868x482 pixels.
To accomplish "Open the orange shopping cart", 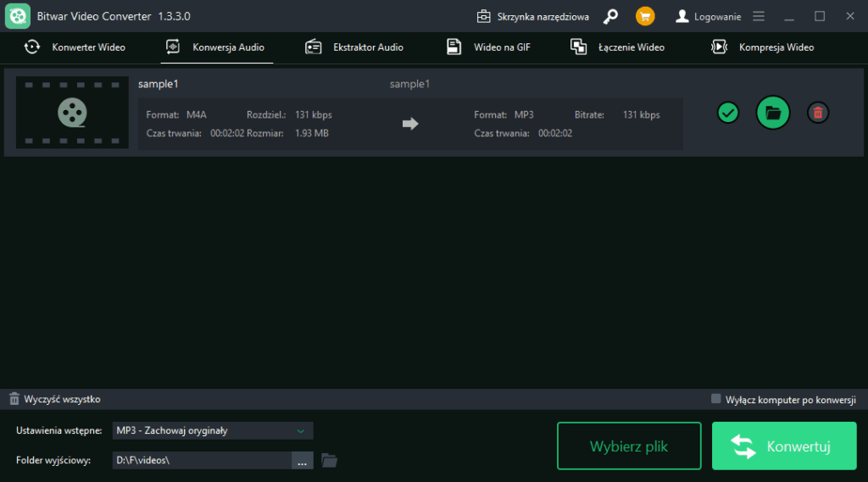I will 645,16.
